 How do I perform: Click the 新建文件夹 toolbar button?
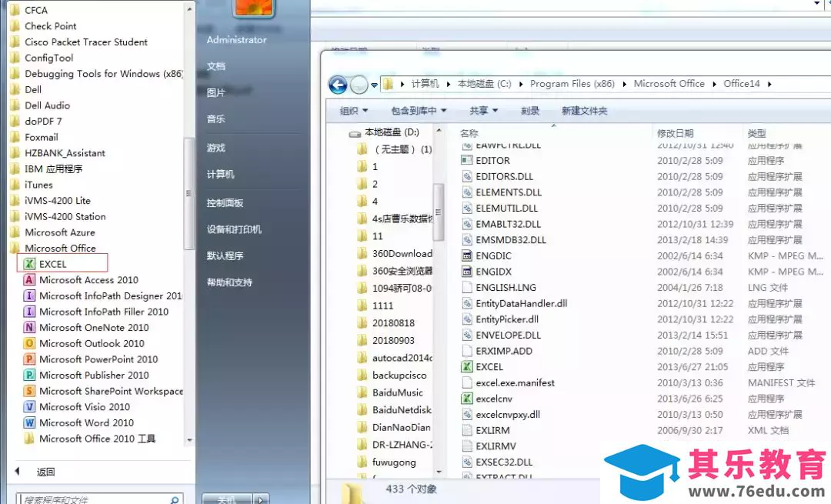585,111
